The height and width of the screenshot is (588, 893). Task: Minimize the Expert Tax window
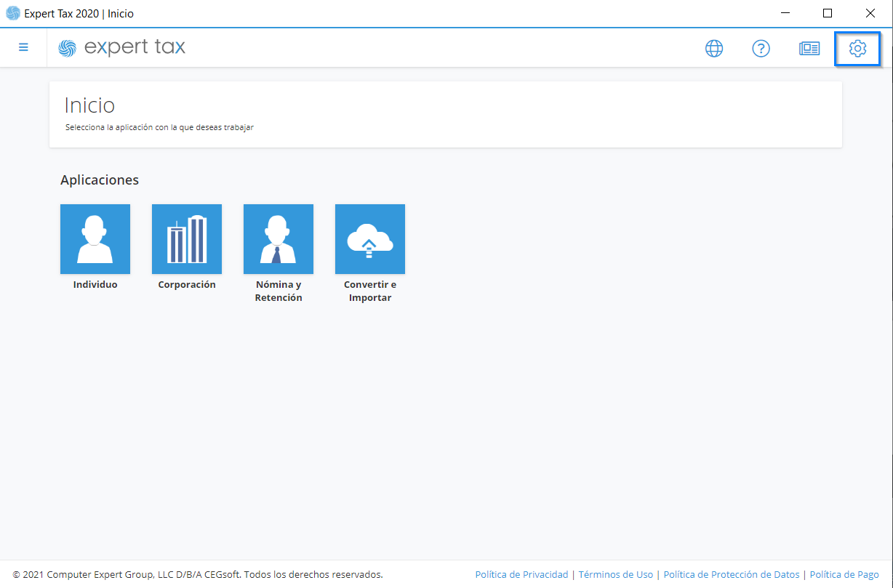click(785, 13)
